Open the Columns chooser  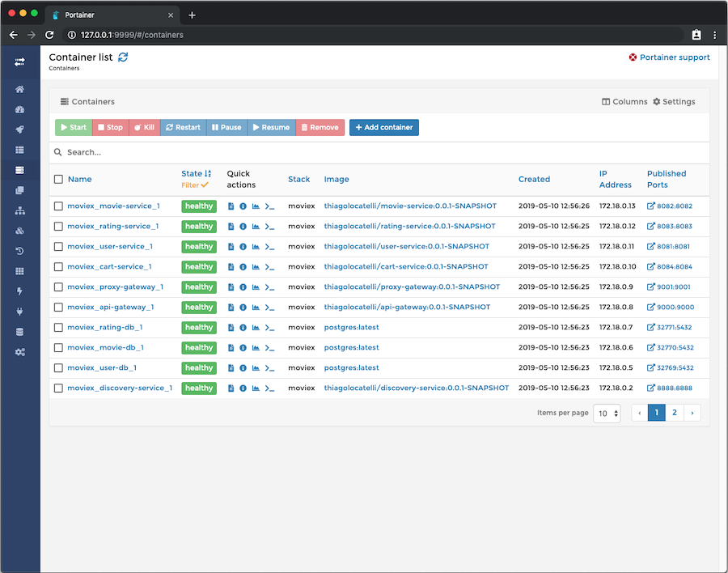click(624, 102)
